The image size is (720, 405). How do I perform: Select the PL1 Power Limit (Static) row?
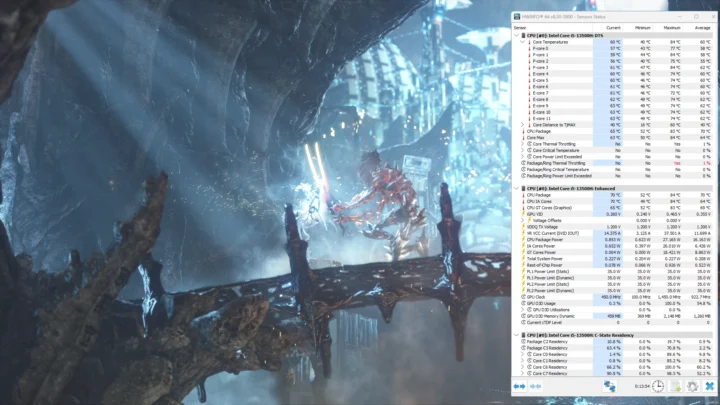[x=613, y=271]
